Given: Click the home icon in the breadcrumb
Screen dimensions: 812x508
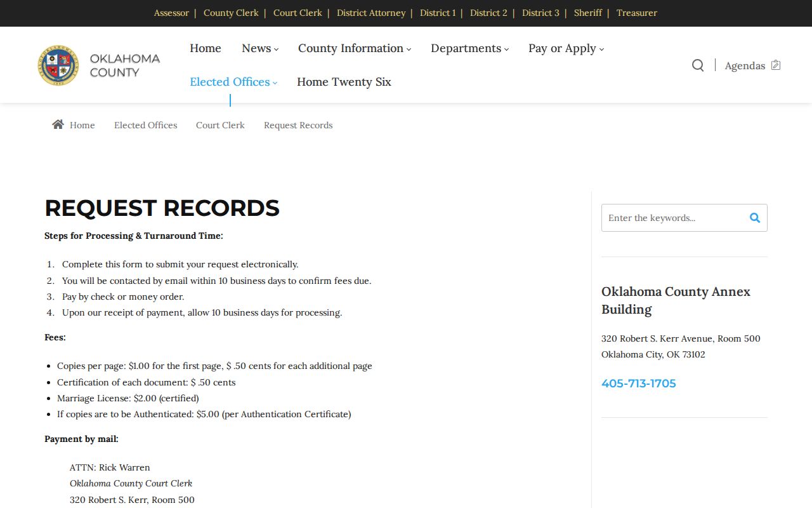Looking at the screenshot, I should click(x=58, y=124).
